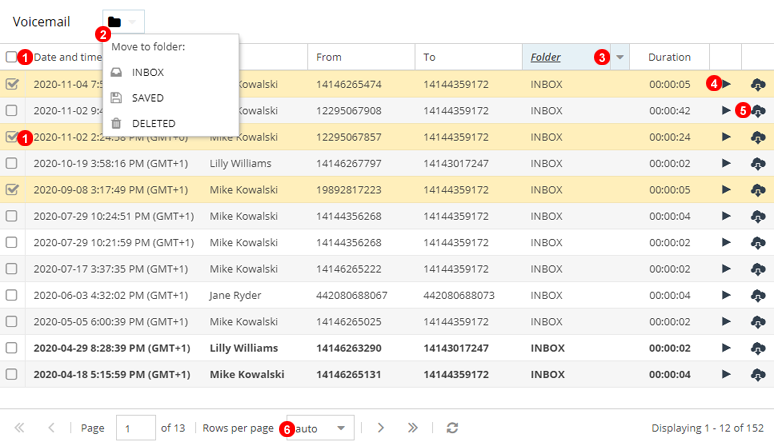
Task: Click the 12295067908 From number
Action: tap(349, 111)
